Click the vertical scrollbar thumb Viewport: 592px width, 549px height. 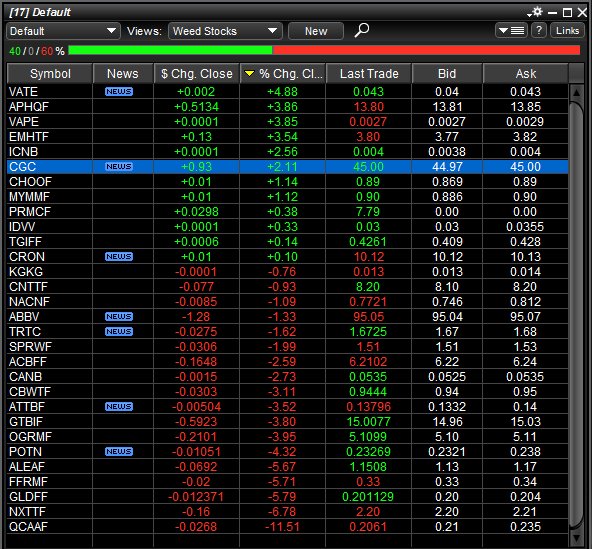pyautogui.click(x=577, y=314)
